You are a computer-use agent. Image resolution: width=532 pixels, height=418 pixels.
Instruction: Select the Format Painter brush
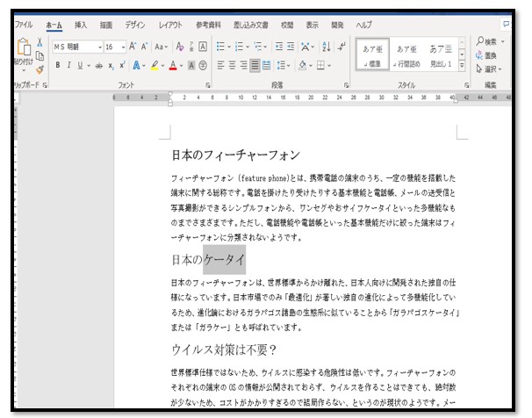[x=40, y=69]
